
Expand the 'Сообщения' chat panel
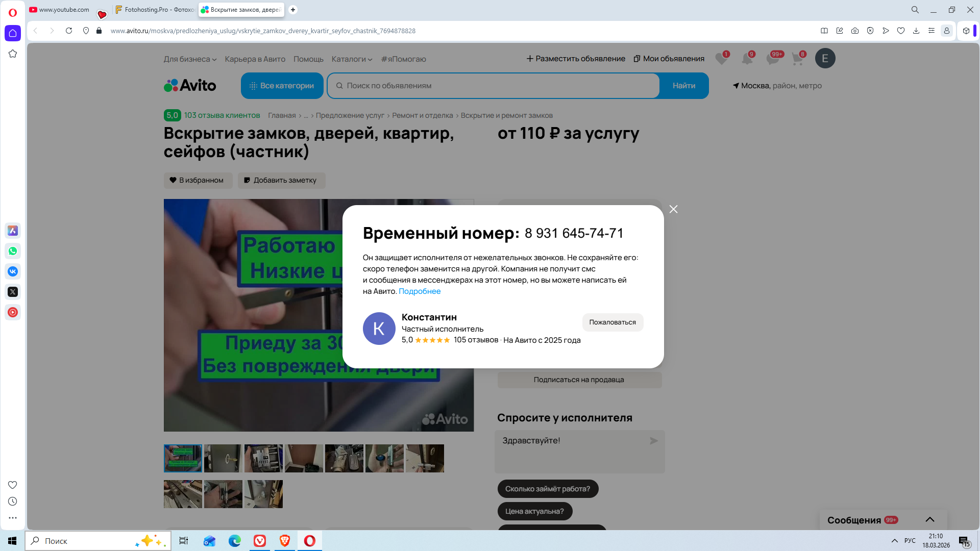tap(929, 519)
